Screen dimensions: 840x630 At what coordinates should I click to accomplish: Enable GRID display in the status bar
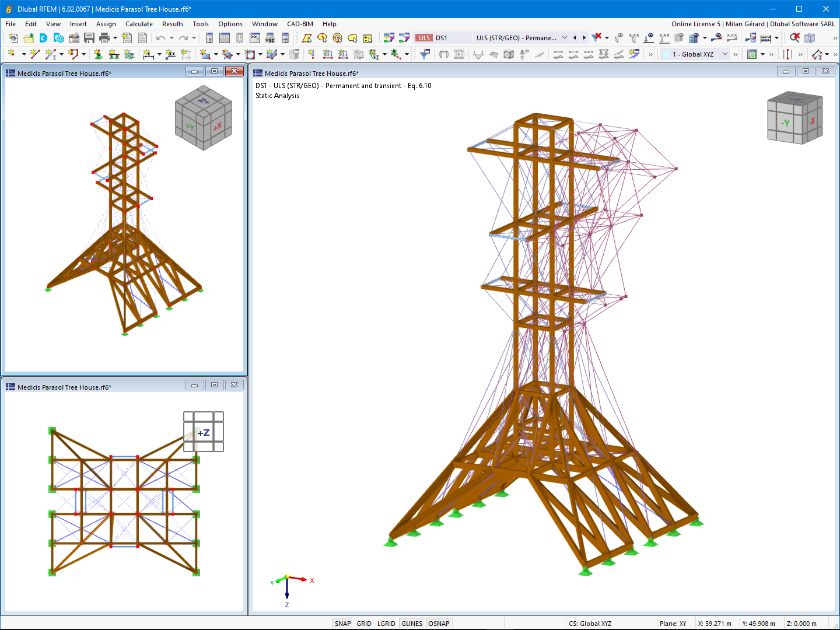point(363,623)
